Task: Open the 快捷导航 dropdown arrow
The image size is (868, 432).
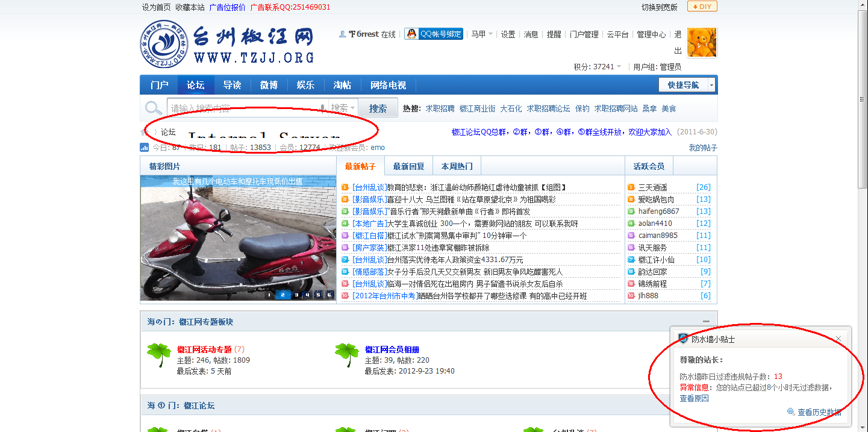Action: coord(711,85)
